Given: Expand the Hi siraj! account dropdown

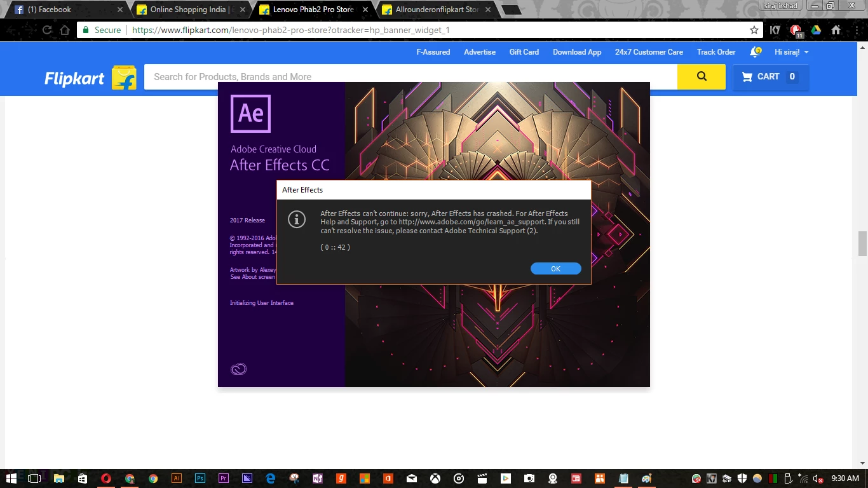Looking at the screenshot, I should click(792, 52).
